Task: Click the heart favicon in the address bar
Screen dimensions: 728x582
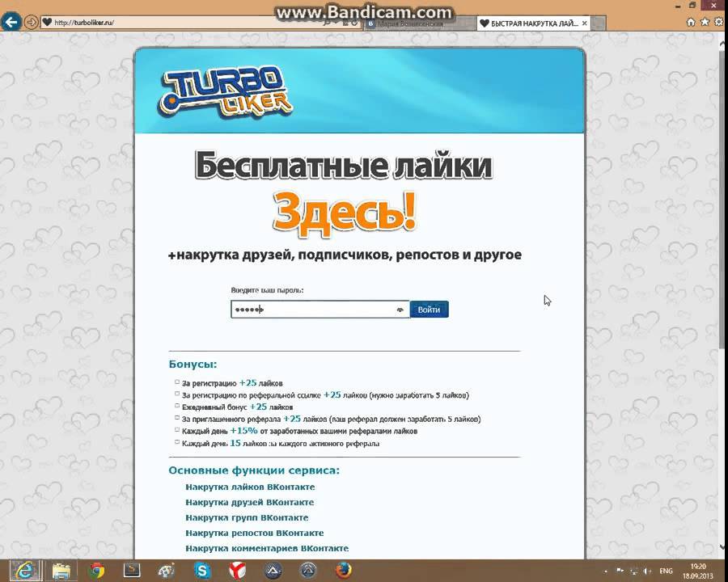Action: [x=47, y=23]
